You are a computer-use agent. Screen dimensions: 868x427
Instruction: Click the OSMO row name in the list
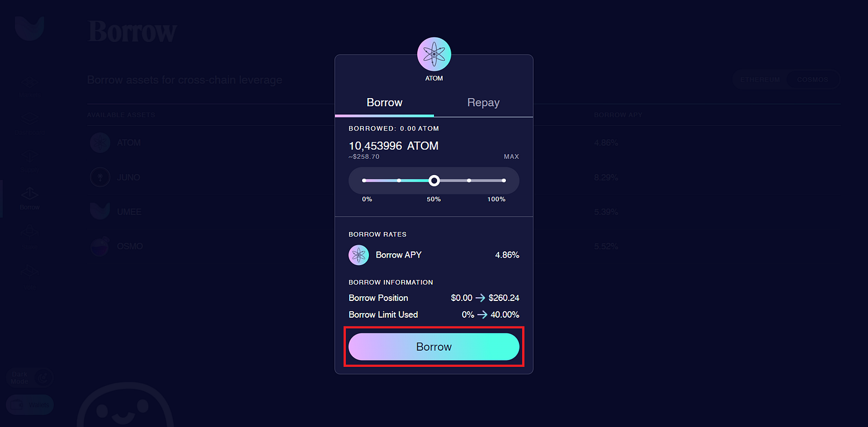(130, 246)
